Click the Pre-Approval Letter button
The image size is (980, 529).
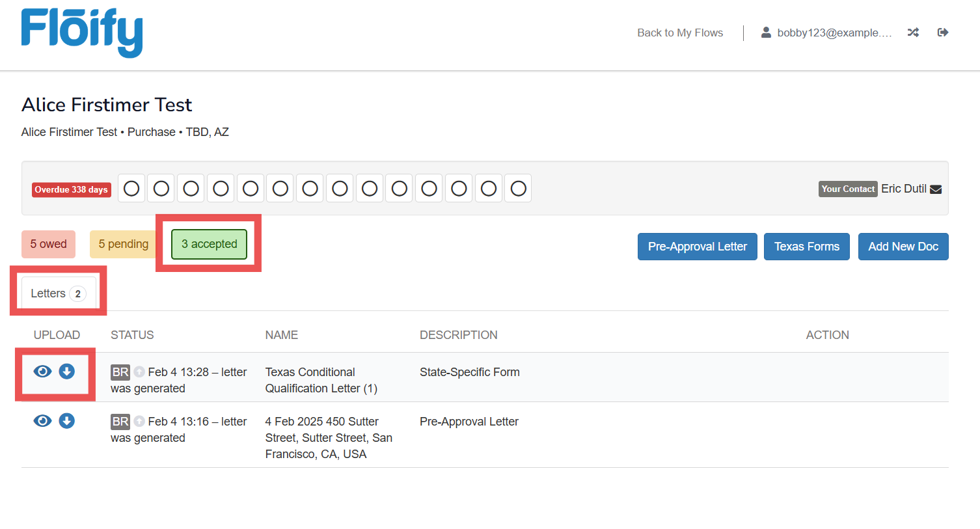(697, 247)
